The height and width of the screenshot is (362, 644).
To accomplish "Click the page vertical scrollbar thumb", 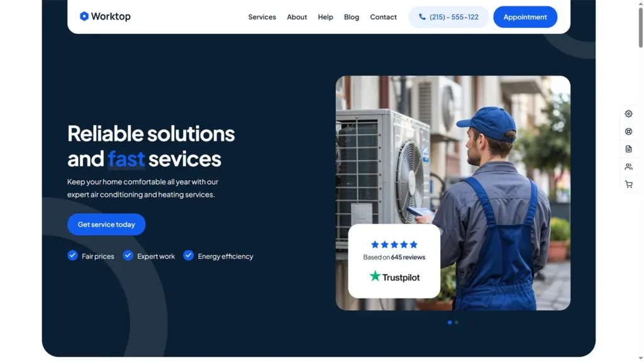I will [640, 26].
